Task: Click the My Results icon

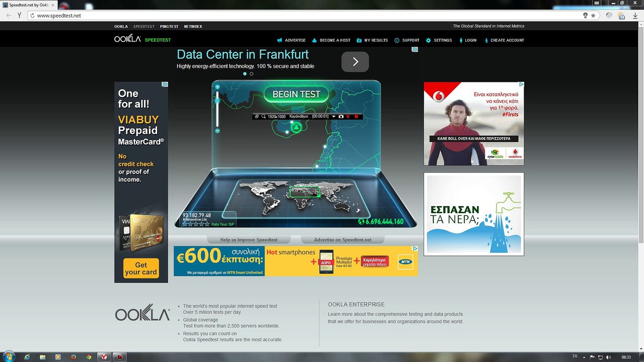Action: (x=359, y=40)
